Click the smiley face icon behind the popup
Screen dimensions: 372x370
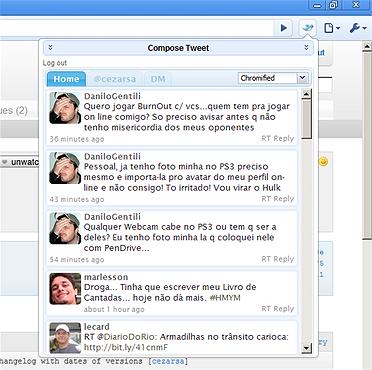(x=323, y=161)
